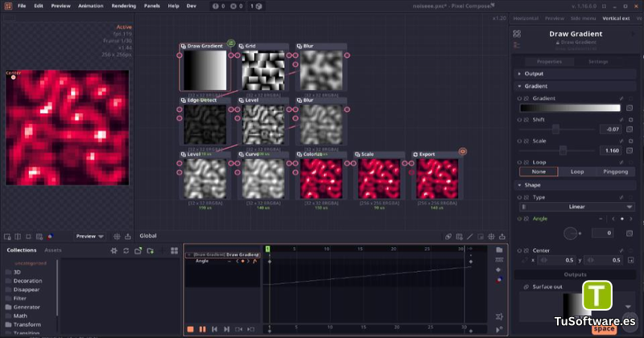Click the refresh collections icon
Screen dimensions: 644x338
tap(126, 250)
